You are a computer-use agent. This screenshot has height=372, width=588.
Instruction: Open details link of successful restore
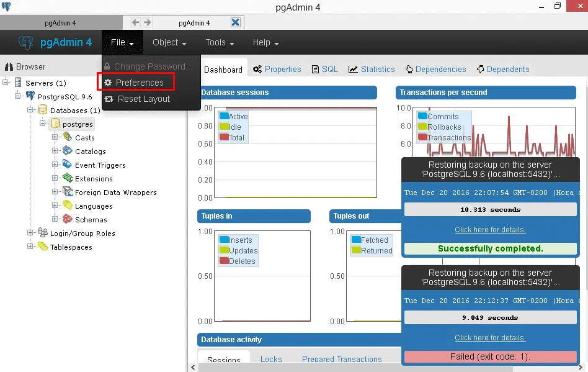pos(490,230)
